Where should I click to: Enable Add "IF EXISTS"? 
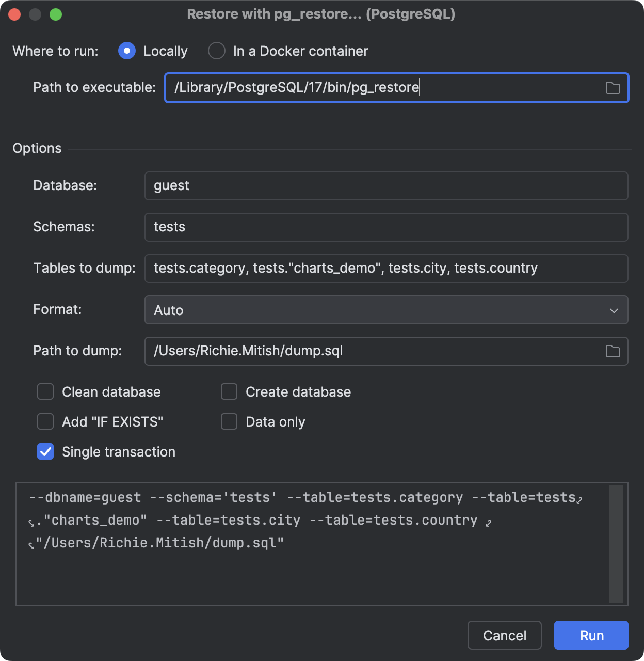click(45, 421)
